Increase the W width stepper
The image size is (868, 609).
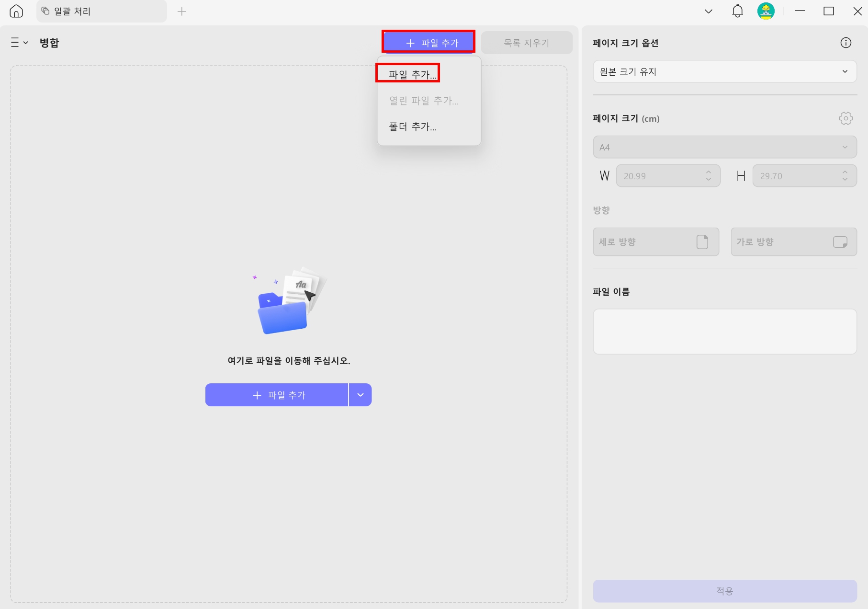pyautogui.click(x=709, y=172)
